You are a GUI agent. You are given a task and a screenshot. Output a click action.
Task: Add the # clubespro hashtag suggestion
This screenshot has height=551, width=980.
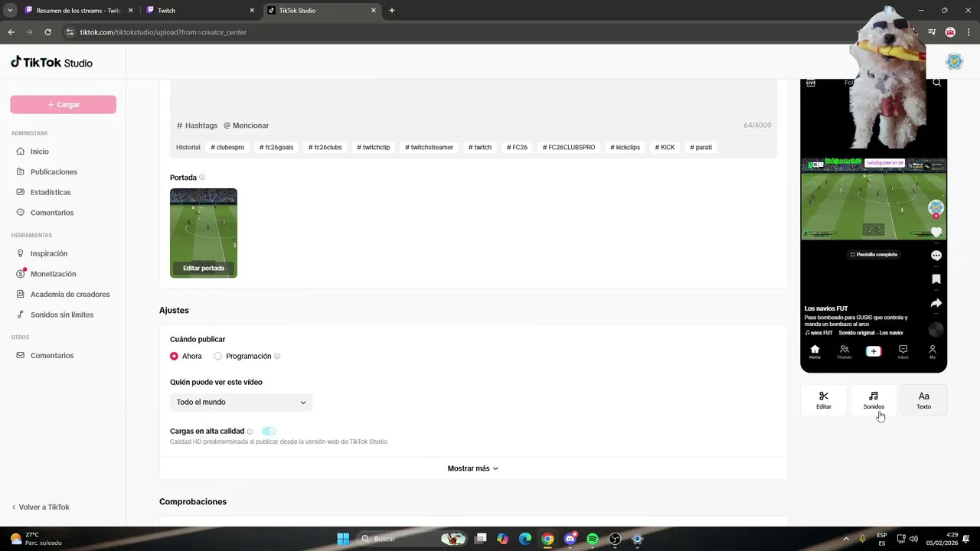point(227,147)
